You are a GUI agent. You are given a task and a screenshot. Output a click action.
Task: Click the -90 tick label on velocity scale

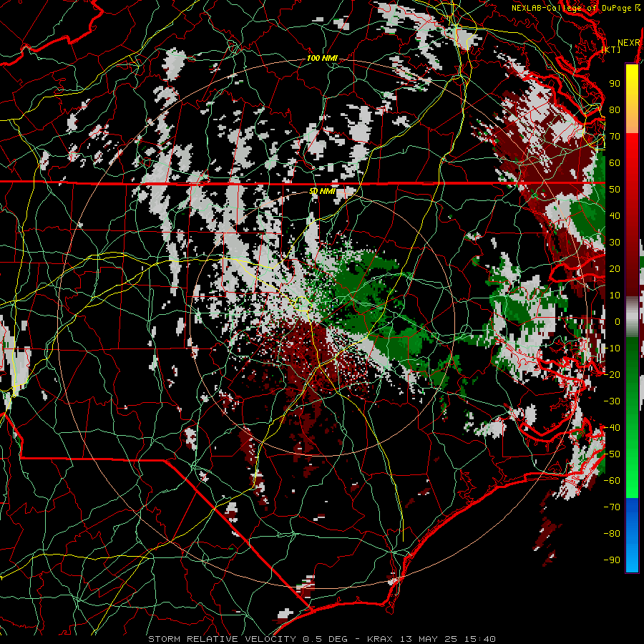point(612,560)
